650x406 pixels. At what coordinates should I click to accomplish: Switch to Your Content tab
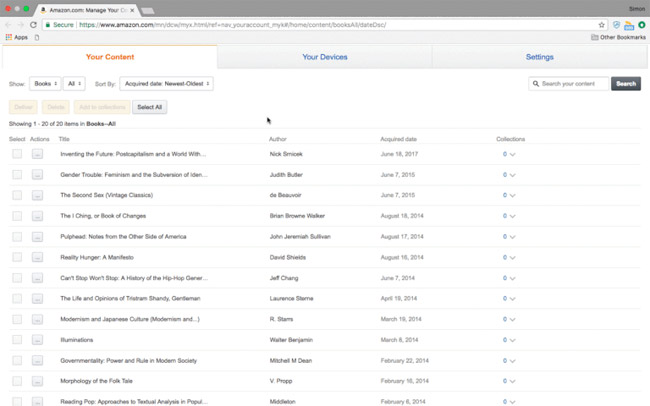click(110, 57)
